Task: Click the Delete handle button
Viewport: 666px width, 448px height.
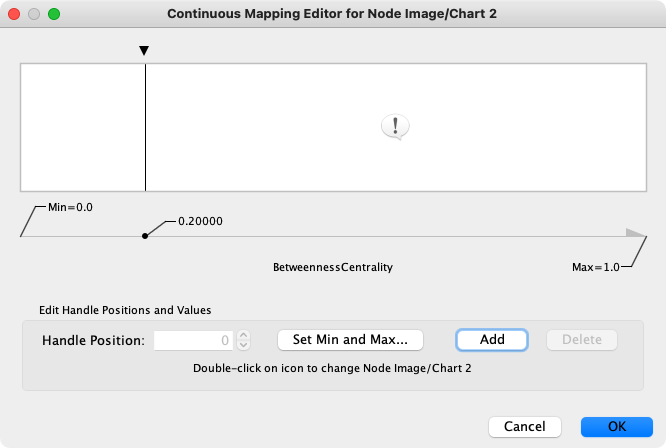Action: point(582,340)
